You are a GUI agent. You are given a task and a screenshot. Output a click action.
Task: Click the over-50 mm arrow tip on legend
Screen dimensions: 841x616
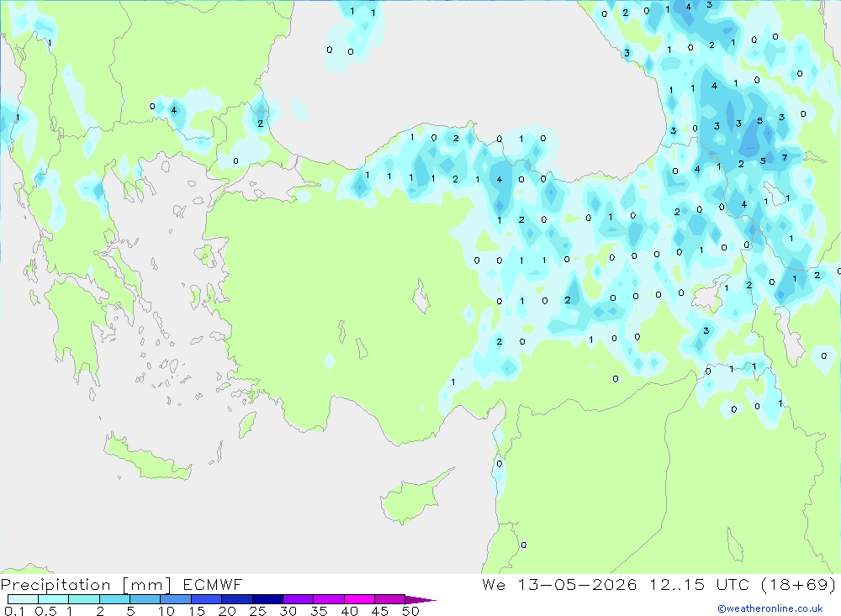tap(421, 600)
